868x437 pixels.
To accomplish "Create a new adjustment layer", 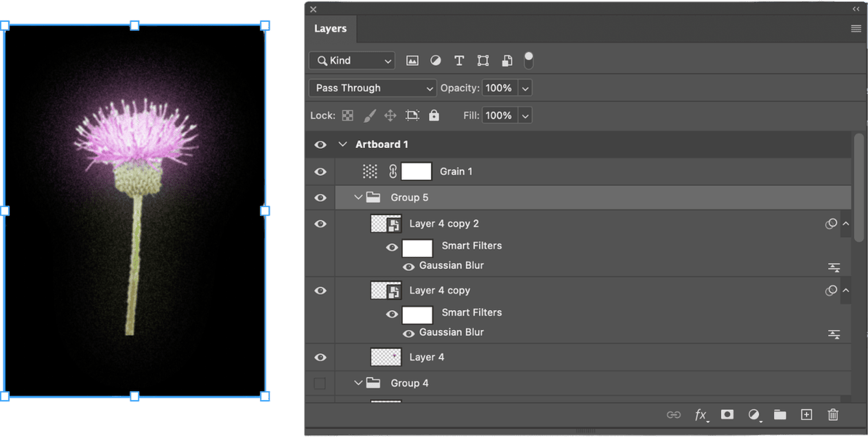I will coord(754,414).
